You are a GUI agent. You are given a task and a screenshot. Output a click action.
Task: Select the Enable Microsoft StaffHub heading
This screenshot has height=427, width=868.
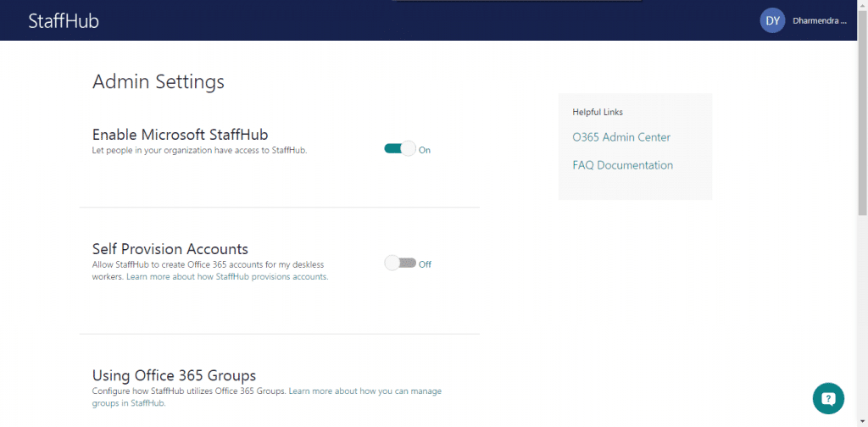(180, 134)
